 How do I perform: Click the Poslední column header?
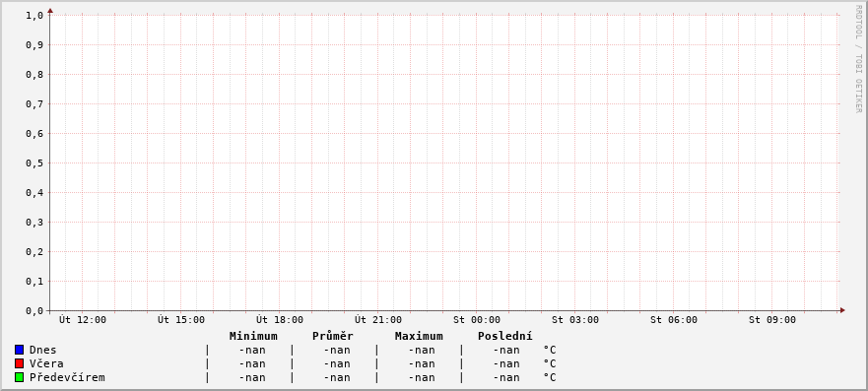(x=505, y=336)
